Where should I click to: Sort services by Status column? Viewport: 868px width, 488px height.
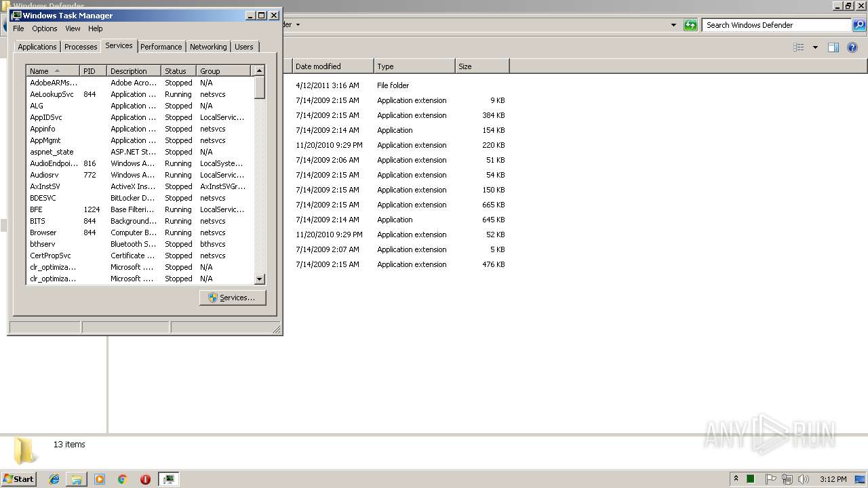[179, 71]
